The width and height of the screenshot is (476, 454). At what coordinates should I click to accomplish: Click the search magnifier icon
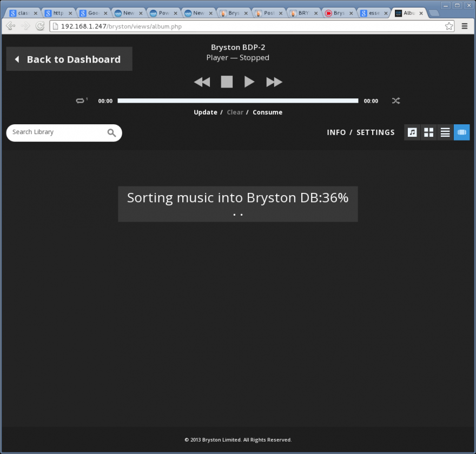(x=112, y=132)
